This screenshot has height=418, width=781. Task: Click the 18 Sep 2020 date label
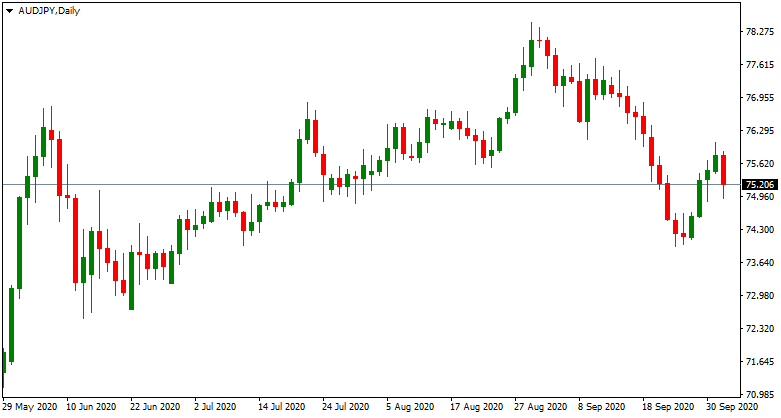tap(669, 407)
